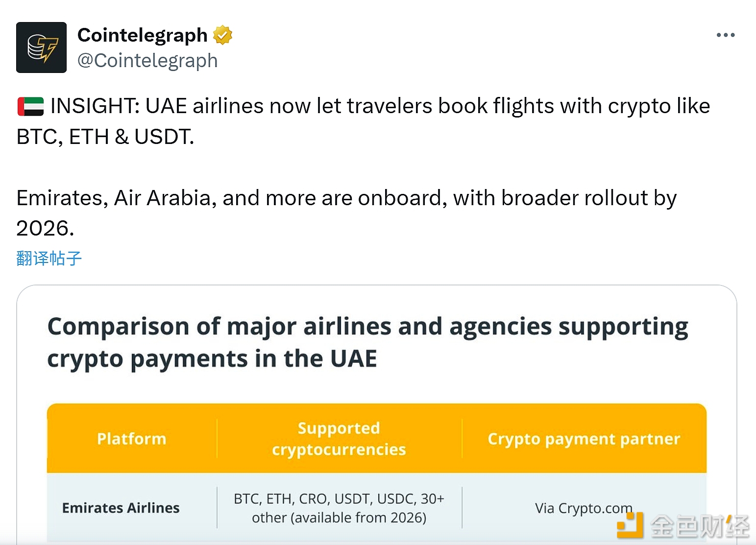The width and height of the screenshot is (756, 545).
Task: Click the UAE flag emoji
Action: click(x=30, y=106)
